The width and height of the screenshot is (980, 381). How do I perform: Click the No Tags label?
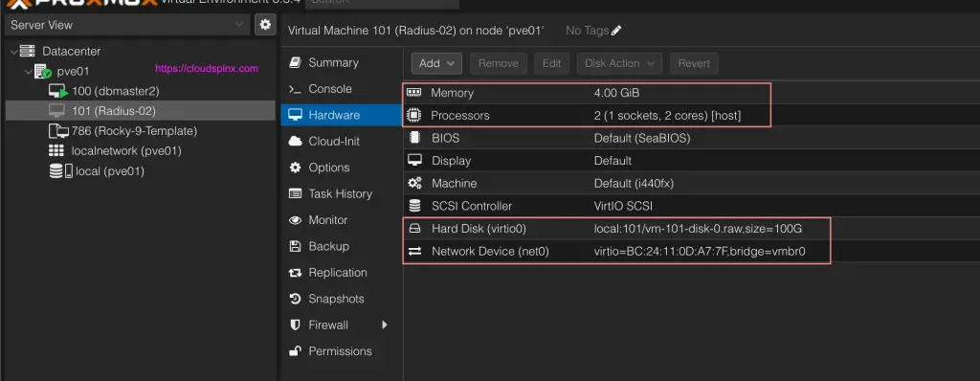[587, 30]
